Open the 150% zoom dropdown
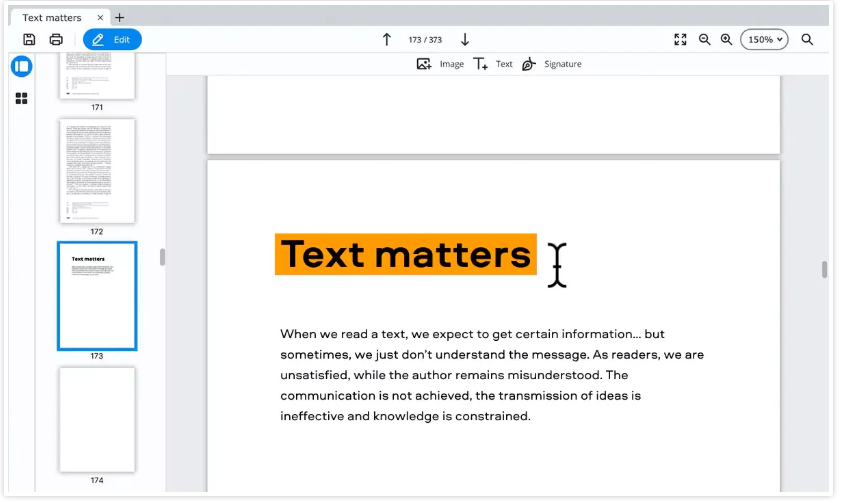Screen dimensions: 842x503 pyautogui.click(x=765, y=40)
